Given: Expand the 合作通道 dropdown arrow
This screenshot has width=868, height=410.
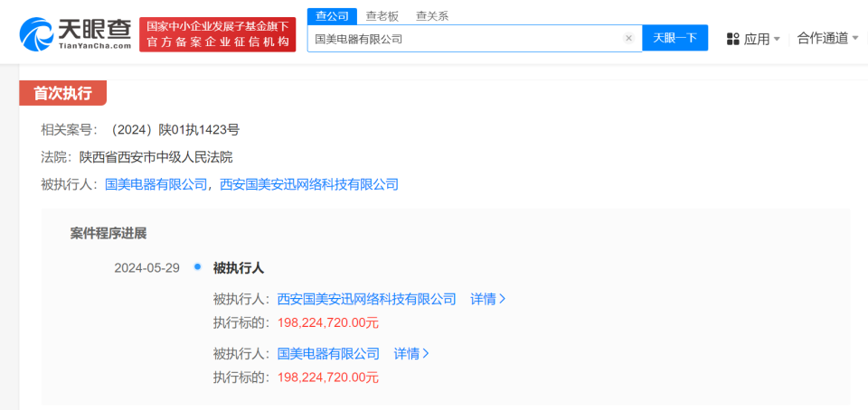Looking at the screenshot, I should coord(855,38).
